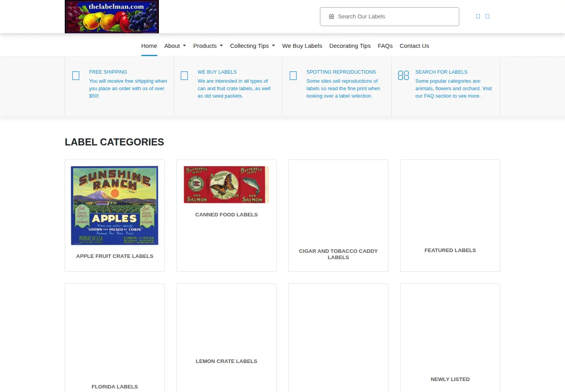The image size is (565, 392).
Task: Click SEARCH FOR LABELS heading
Action: click(x=441, y=72)
